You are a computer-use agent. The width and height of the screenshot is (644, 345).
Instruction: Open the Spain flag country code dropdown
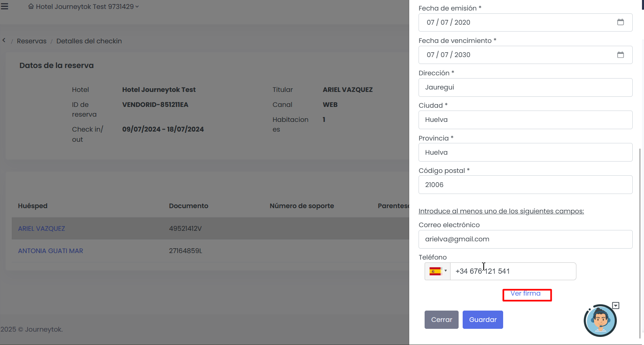coord(438,271)
